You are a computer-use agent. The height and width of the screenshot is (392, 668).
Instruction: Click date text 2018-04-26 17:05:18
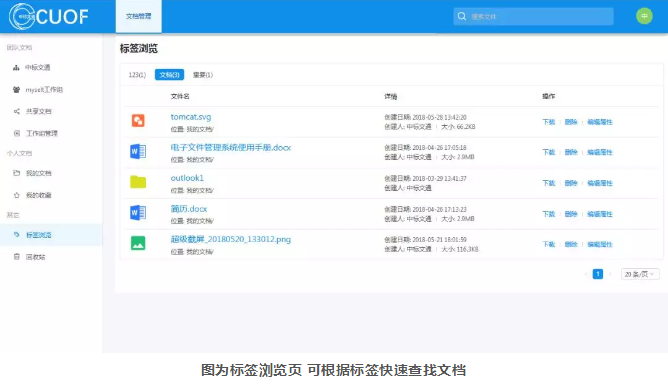tap(439, 147)
